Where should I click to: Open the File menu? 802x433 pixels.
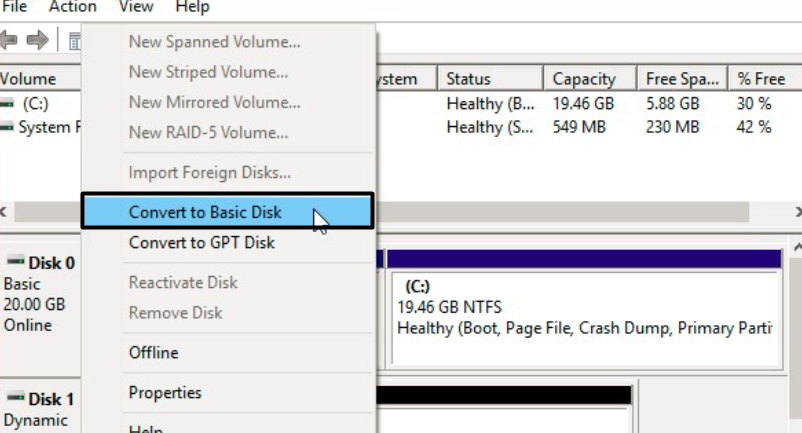(14, 7)
